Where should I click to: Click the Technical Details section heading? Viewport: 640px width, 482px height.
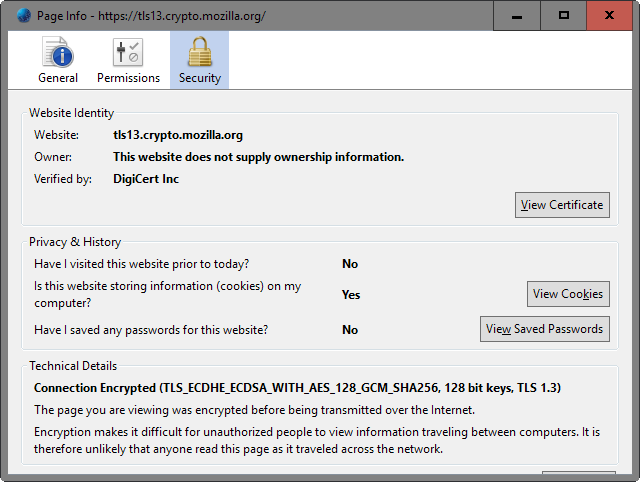click(73, 366)
